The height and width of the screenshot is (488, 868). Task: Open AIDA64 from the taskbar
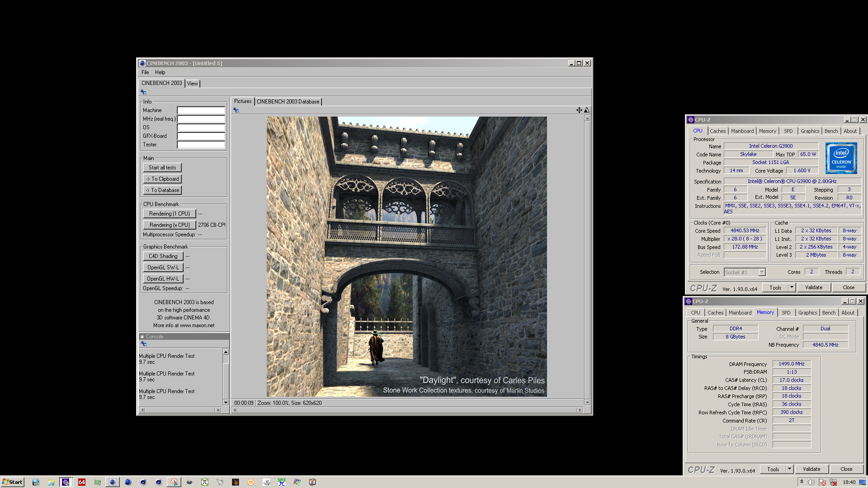tap(82, 482)
